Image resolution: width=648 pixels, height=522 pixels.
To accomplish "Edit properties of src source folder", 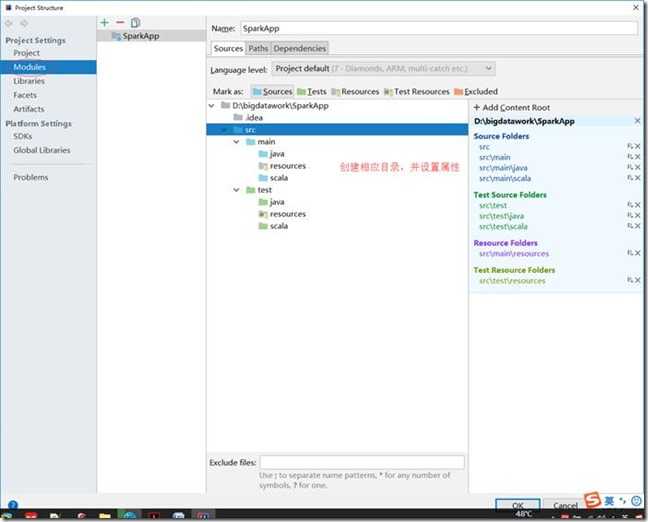I will (x=630, y=146).
